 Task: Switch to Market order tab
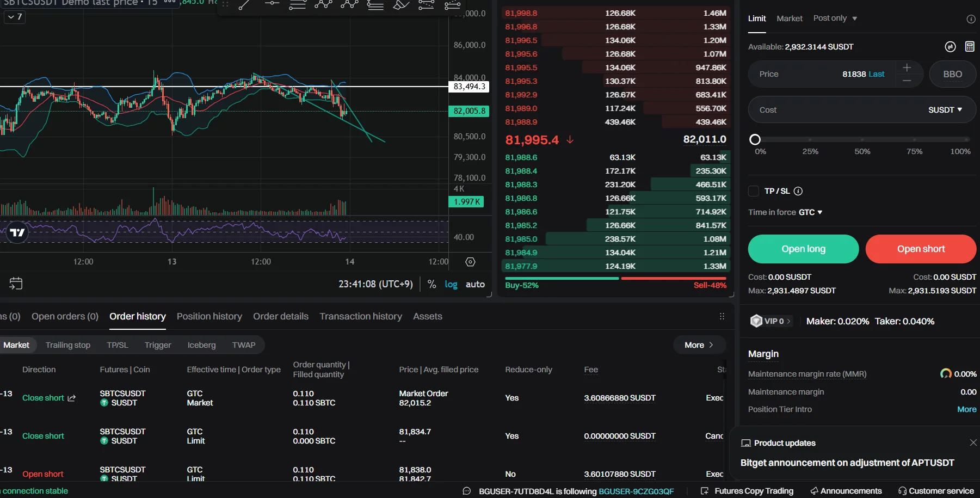click(790, 19)
